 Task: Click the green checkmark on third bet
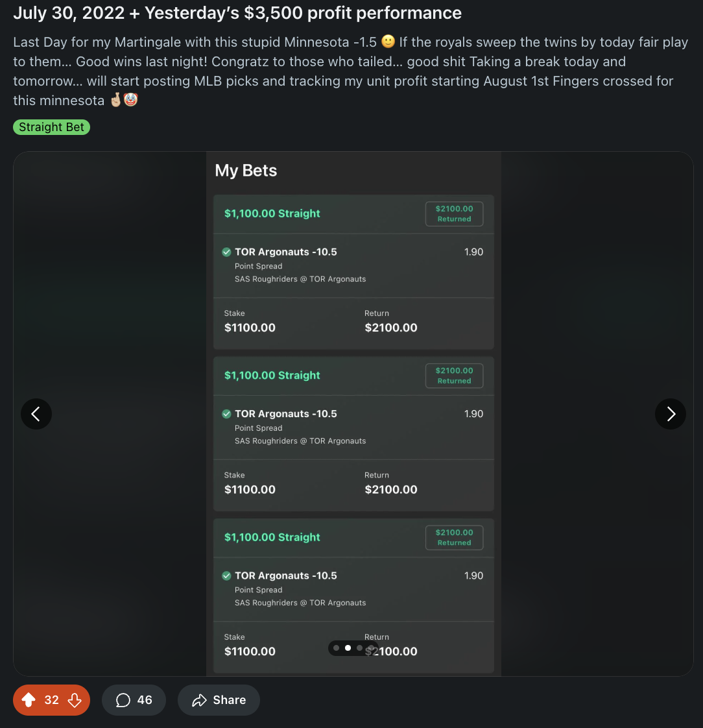click(226, 576)
